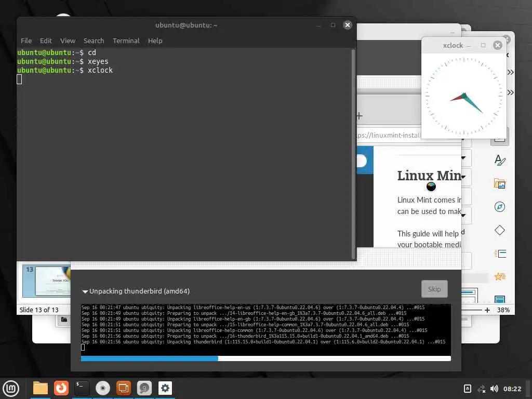The image size is (532, 399).
Task: Click the installer disc icon in taskbar
Action: [102, 388]
